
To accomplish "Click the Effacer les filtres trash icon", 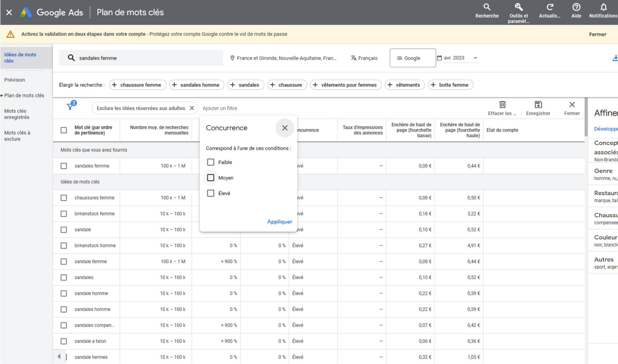I will point(502,104).
